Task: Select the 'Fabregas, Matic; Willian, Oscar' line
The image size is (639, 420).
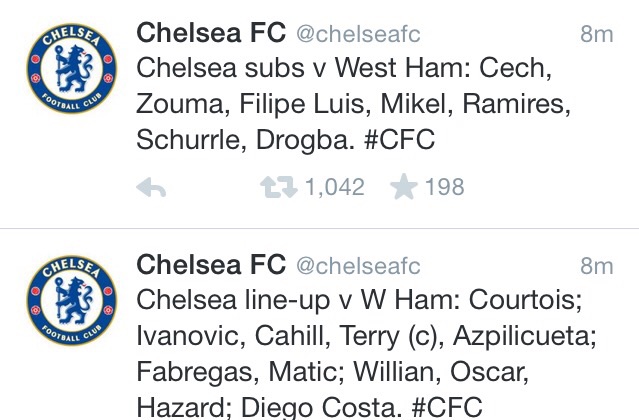Action: point(333,372)
